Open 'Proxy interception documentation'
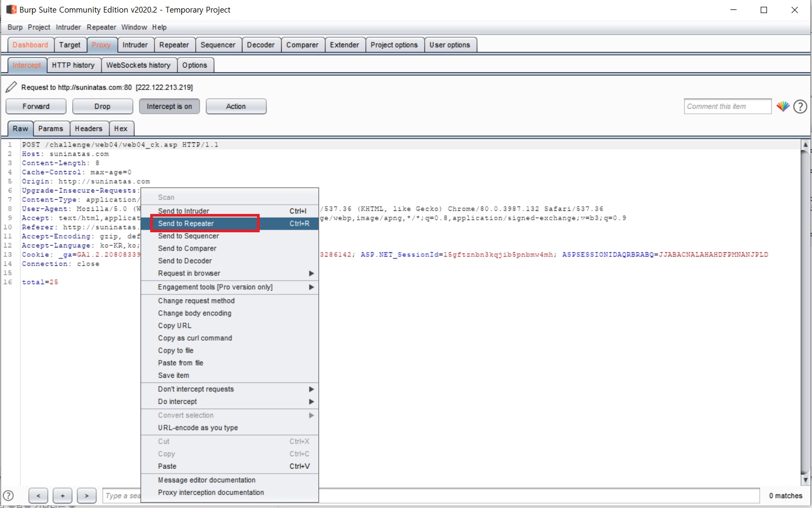 click(x=230, y=492)
